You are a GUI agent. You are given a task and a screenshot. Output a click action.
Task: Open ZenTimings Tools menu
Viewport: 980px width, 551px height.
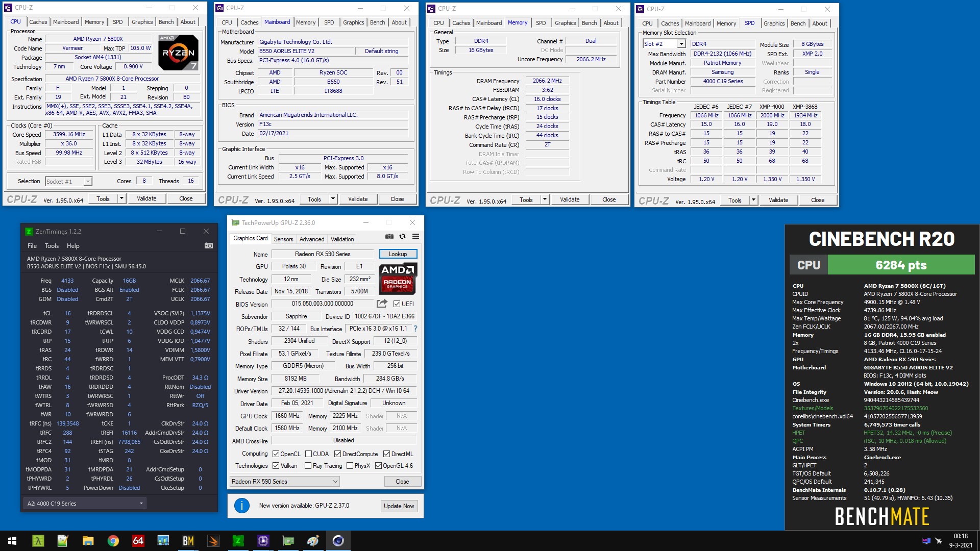pos(52,246)
